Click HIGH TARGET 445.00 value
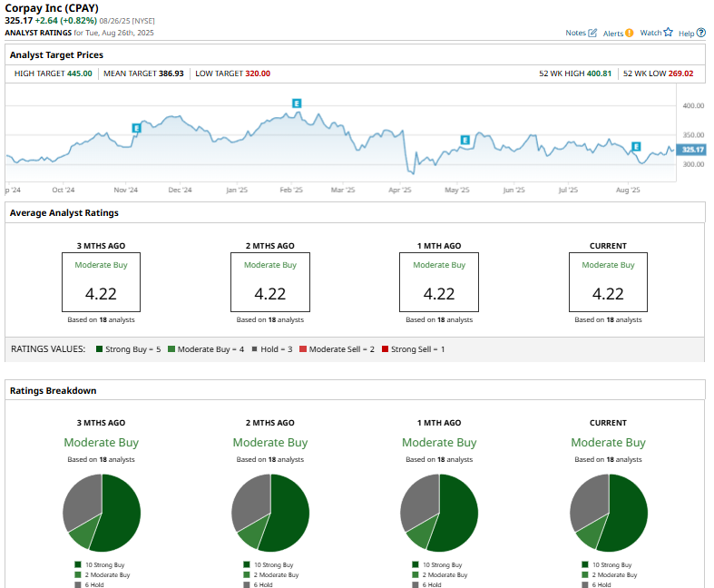714x588 pixels. (80, 73)
